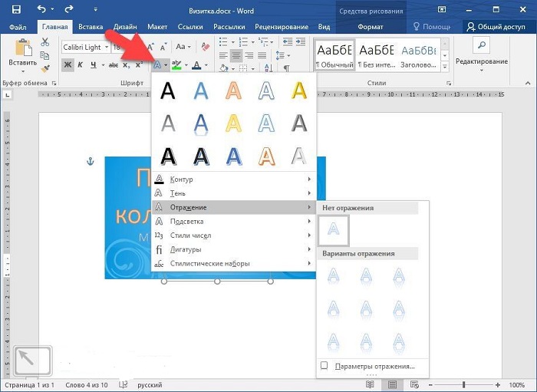Switch to the Вставка ribbon tab
Image resolution: width=537 pixels, height=392 pixels.
coord(90,27)
